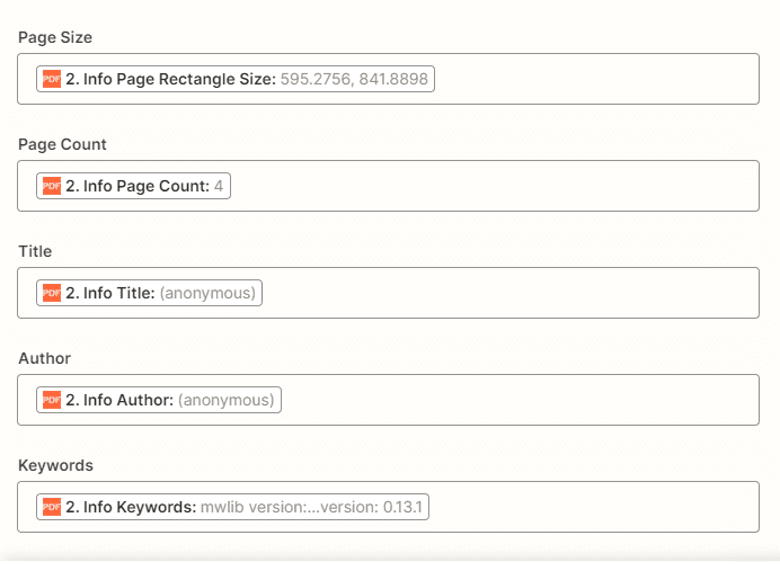Click the mwlib version keywords value
Screen dimensions: 780x565
311,507
